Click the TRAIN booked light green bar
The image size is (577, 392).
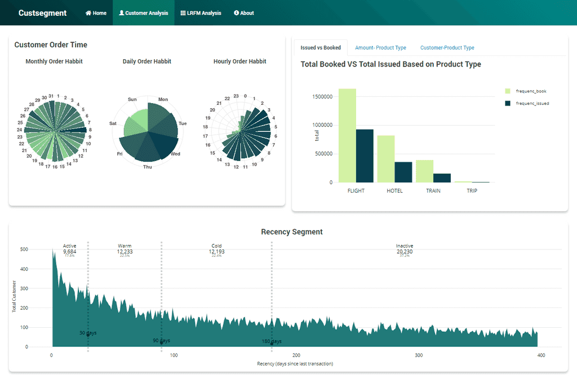click(424, 171)
